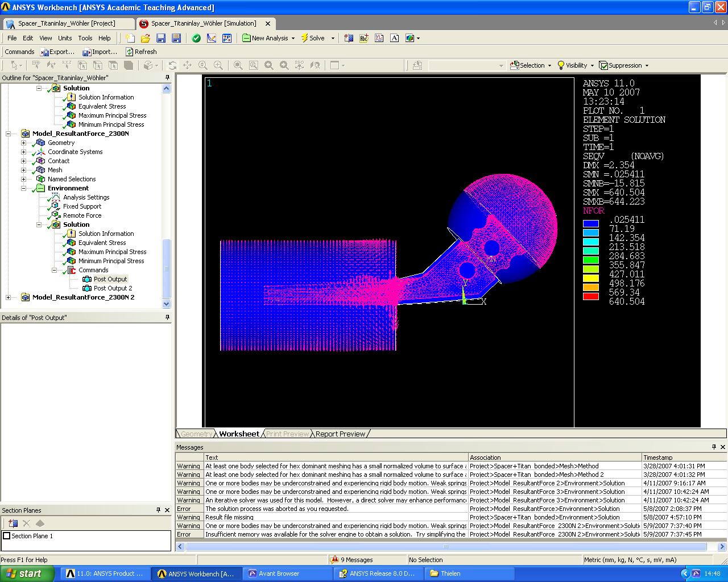Click the Commands toolbar button
728x582 pixels.
(19, 52)
